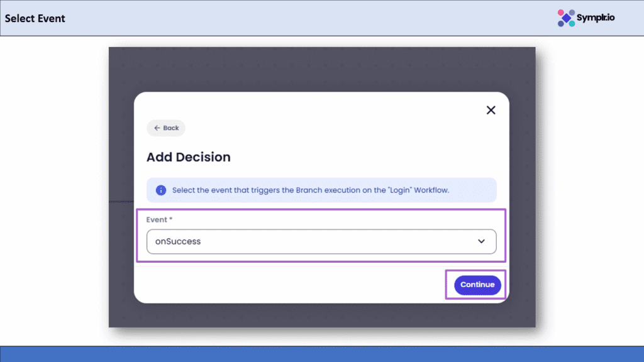Click the blue info icon in banner
Screen dimensions: 644x362
[x=161, y=190]
